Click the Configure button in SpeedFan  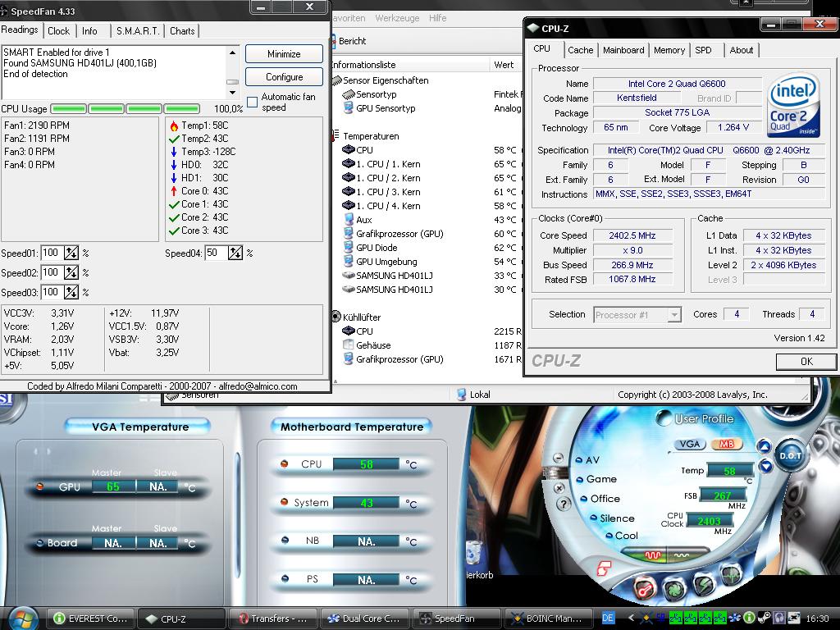(284, 77)
